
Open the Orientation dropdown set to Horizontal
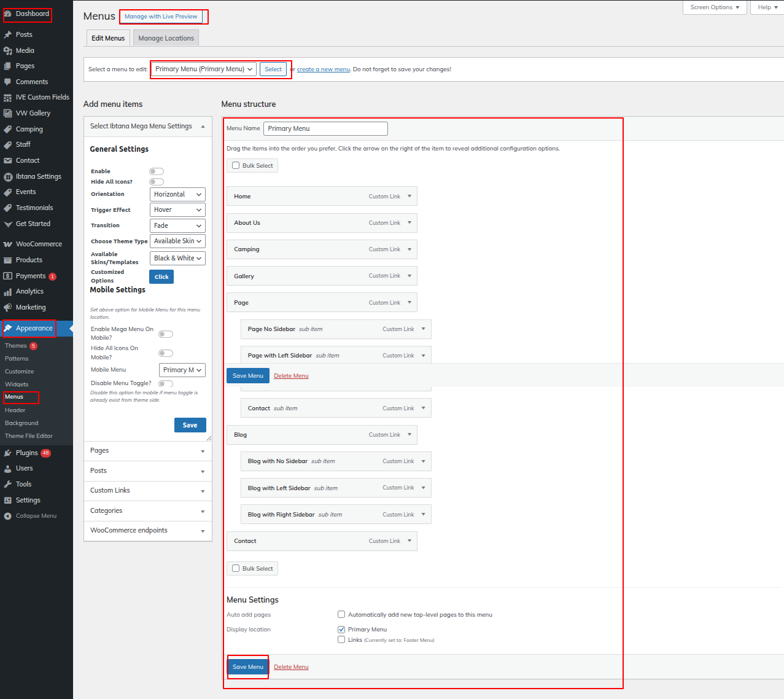[x=177, y=194]
